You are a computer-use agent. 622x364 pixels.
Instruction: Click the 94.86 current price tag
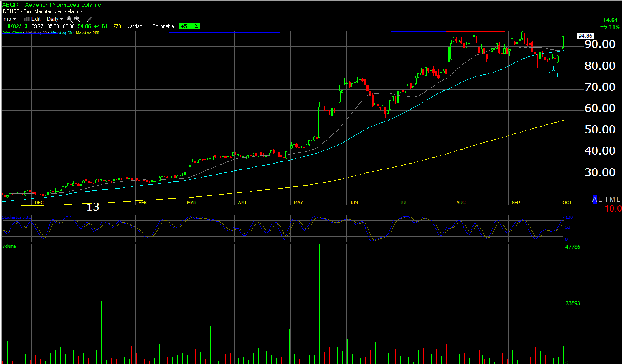(585, 36)
